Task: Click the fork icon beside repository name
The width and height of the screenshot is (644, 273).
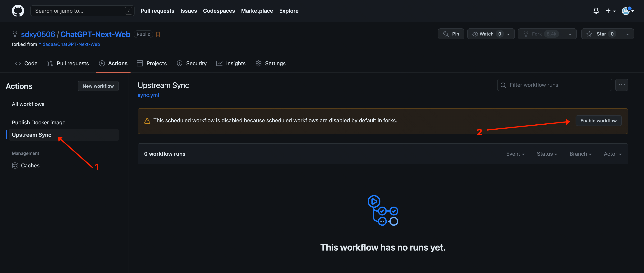Action: point(15,34)
